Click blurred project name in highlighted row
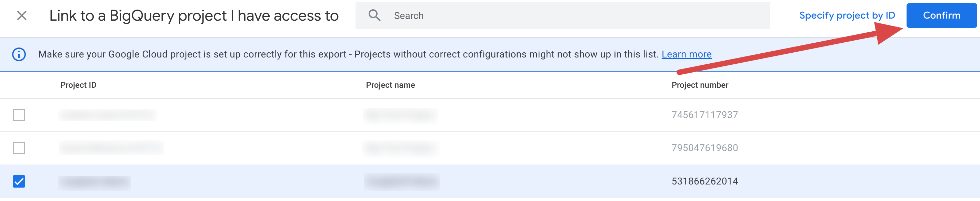980x201 pixels. pyautogui.click(x=402, y=182)
